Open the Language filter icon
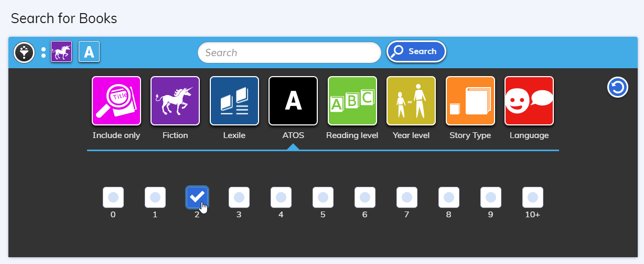Screen dimensions: 644x264 [x=529, y=101]
